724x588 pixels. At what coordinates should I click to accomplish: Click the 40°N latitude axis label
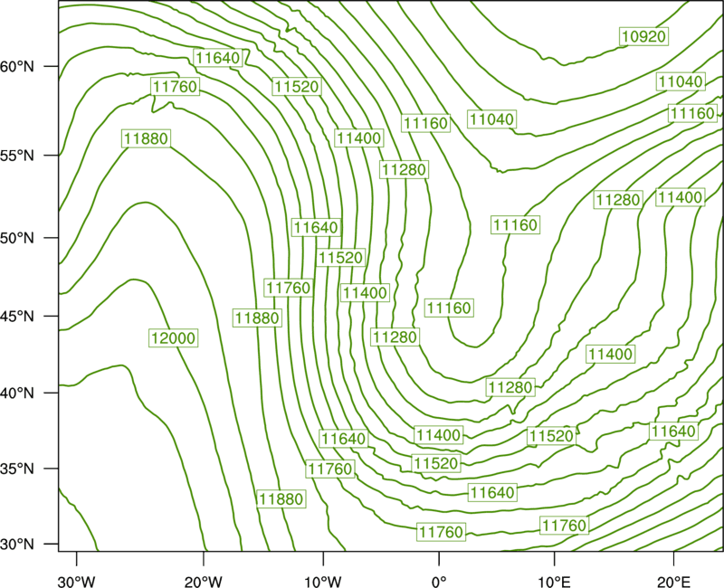tap(17, 393)
